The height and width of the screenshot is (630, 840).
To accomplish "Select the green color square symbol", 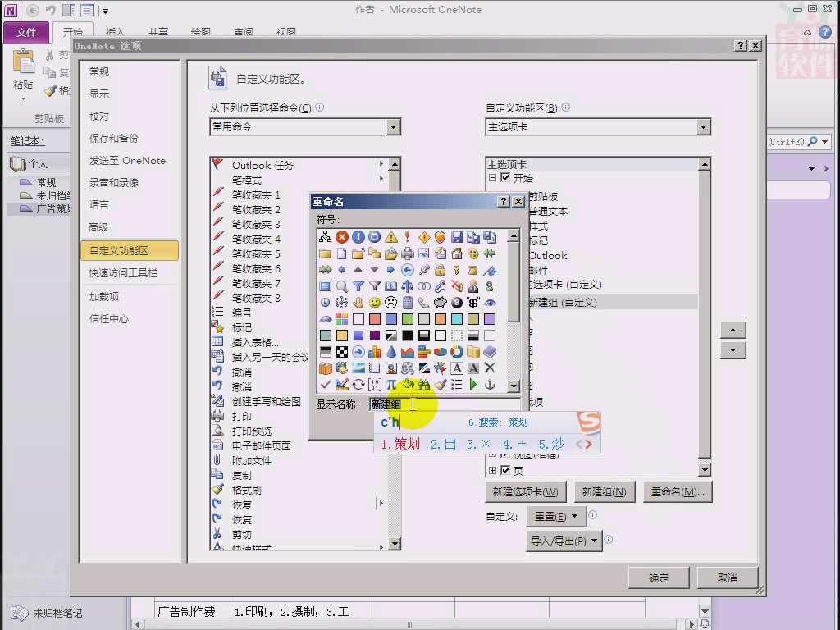I will click(x=407, y=319).
